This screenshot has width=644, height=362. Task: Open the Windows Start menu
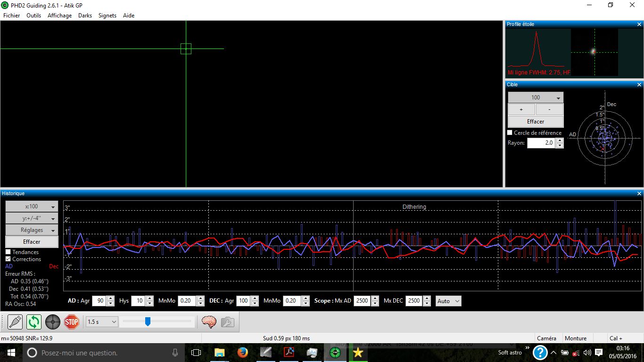11,353
